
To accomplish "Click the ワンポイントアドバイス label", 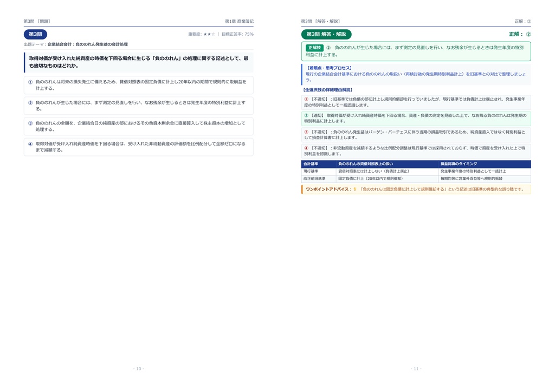I will pos(328,190).
